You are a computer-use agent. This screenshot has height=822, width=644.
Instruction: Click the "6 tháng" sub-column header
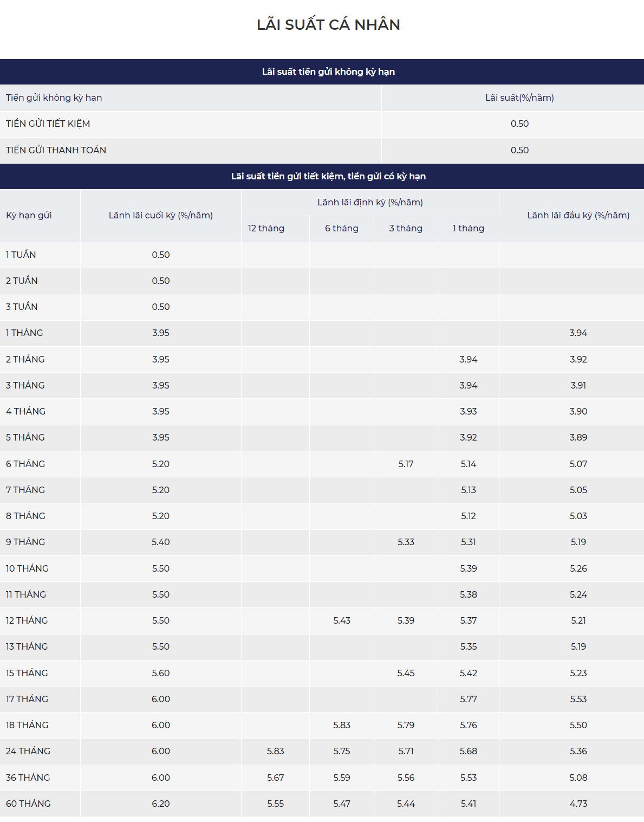tap(341, 228)
